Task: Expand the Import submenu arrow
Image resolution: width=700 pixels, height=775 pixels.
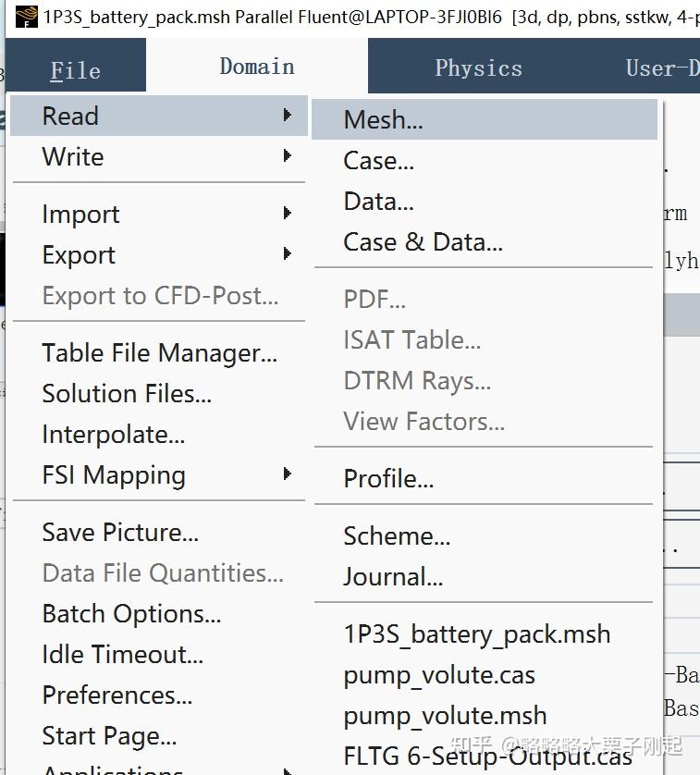Action: (x=287, y=214)
